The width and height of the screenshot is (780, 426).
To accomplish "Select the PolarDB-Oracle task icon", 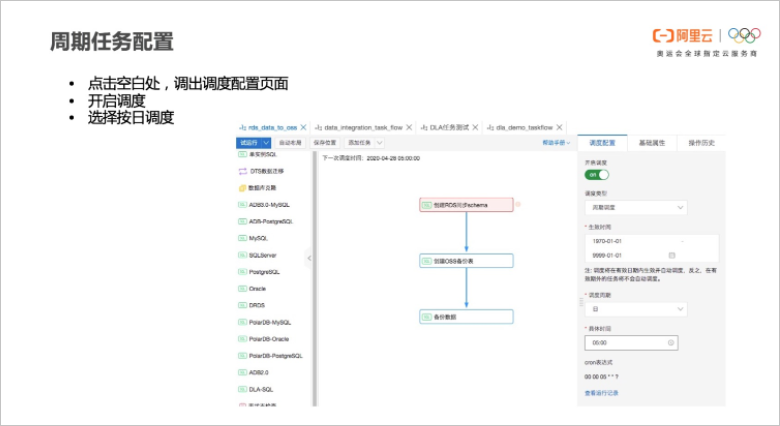I will tap(242, 339).
